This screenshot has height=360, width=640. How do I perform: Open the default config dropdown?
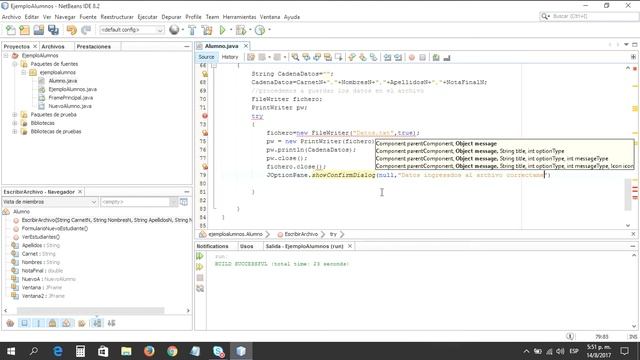point(131,30)
